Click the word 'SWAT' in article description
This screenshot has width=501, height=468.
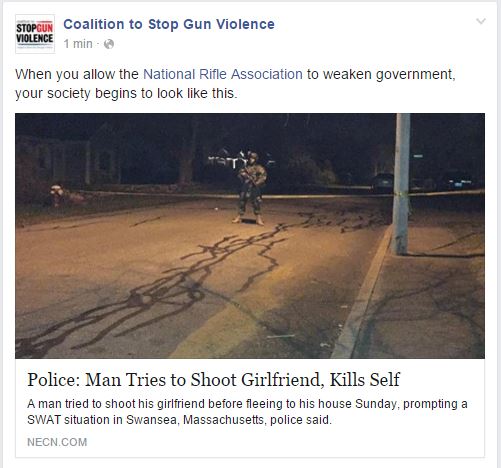pyautogui.click(x=44, y=420)
